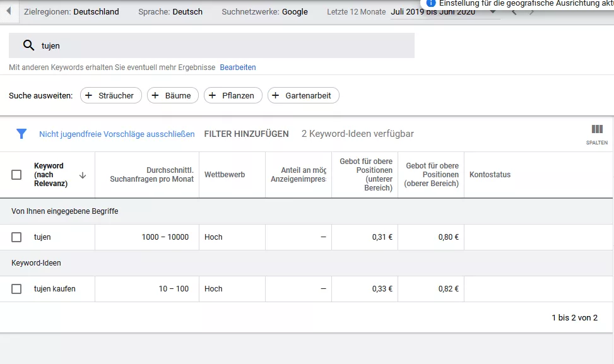Click the Bearbeiten link

tap(238, 68)
